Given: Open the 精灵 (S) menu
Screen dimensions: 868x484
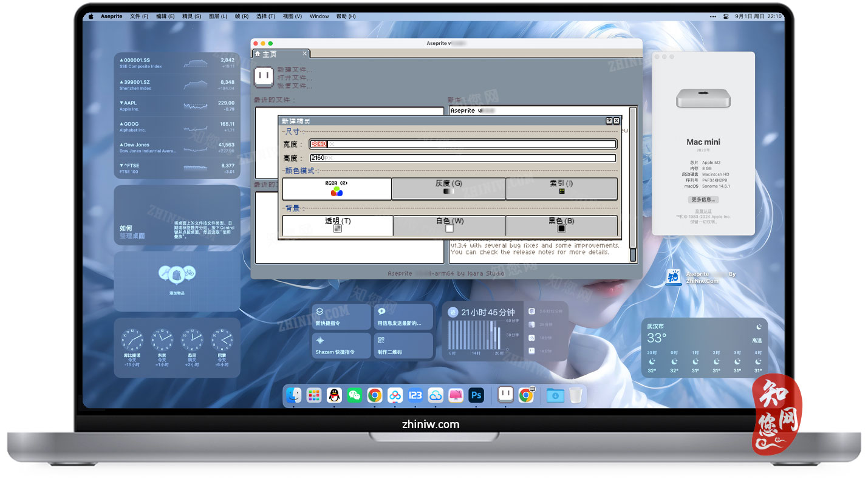Looking at the screenshot, I should pos(191,16).
